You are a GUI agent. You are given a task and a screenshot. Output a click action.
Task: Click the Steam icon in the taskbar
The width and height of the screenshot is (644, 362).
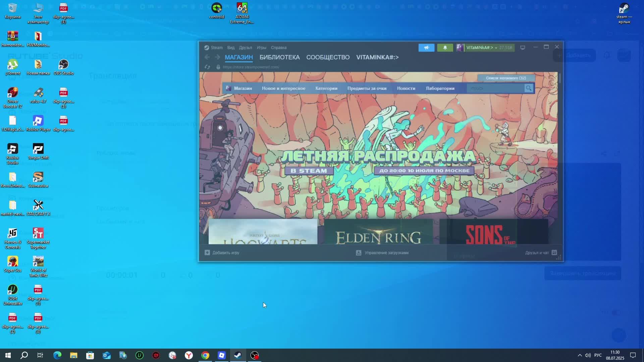(x=238, y=355)
